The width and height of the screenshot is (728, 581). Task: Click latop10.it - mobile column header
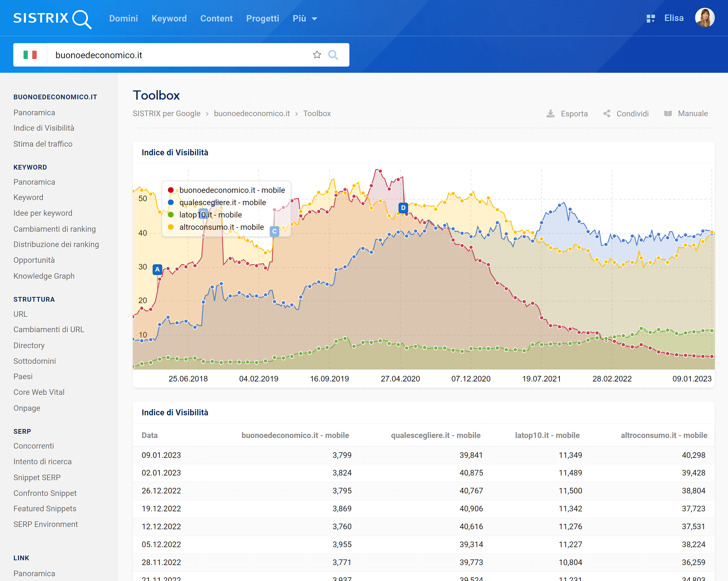[x=547, y=435]
